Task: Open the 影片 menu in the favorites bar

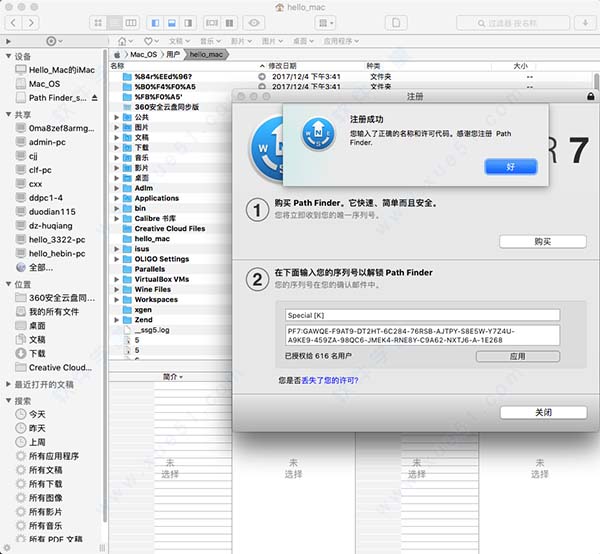Action: (241, 41)
